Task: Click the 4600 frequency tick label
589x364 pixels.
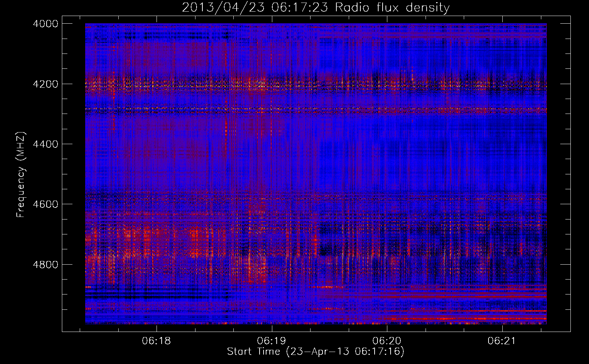Action: [46, 204]
